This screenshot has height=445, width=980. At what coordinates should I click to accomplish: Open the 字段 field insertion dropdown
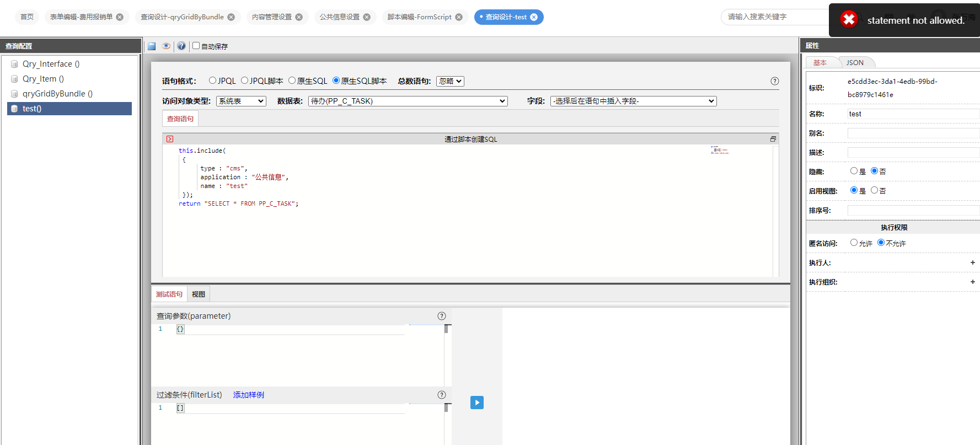[633, 101]
